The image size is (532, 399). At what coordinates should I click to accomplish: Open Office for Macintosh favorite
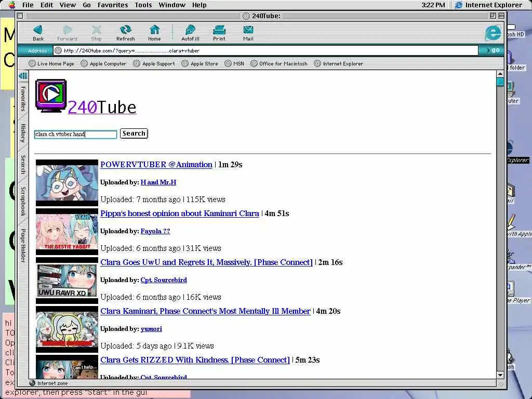pos(279,63)
